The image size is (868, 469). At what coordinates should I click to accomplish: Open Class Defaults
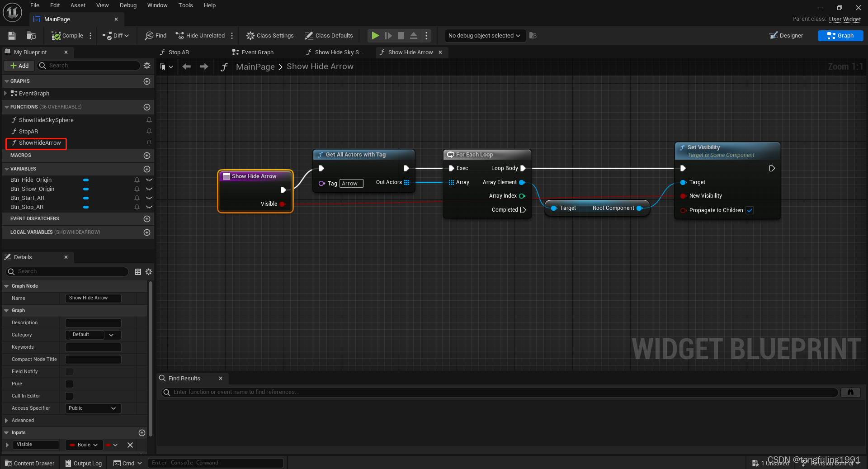pos(329,36)
